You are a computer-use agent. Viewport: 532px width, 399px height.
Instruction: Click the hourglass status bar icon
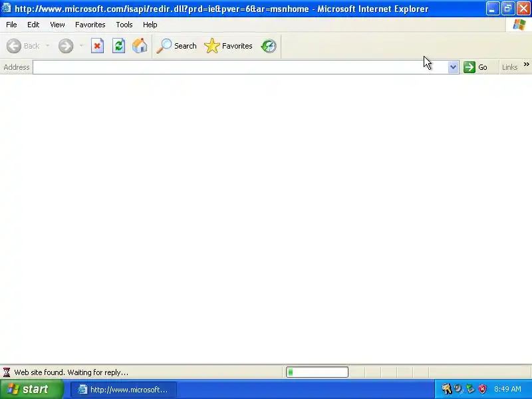pyautogui.click(x=7, y=372)
